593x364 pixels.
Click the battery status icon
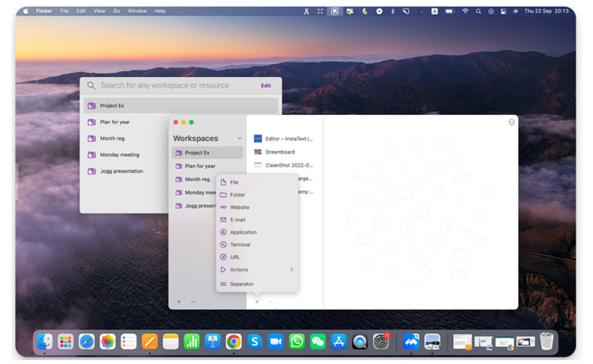449,12
